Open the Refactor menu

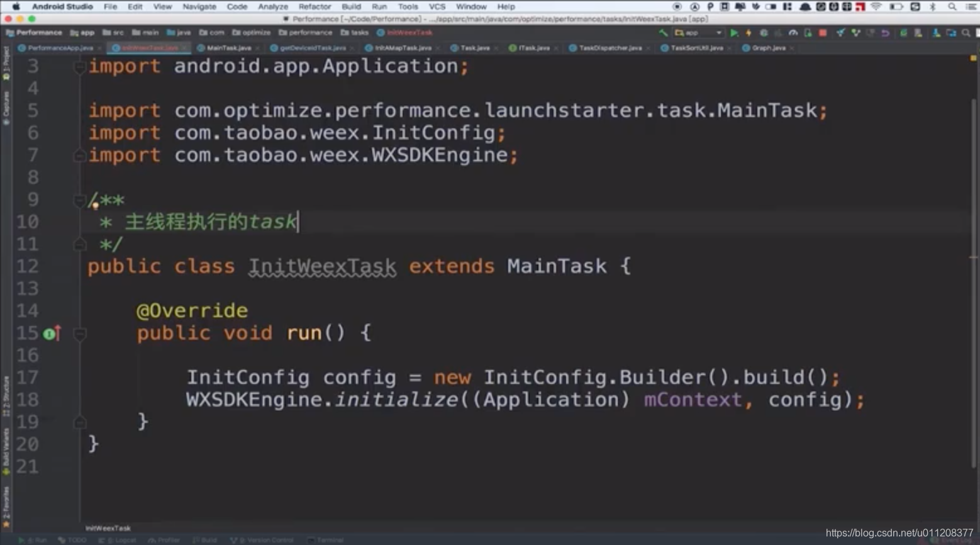(x=315, y=6)
